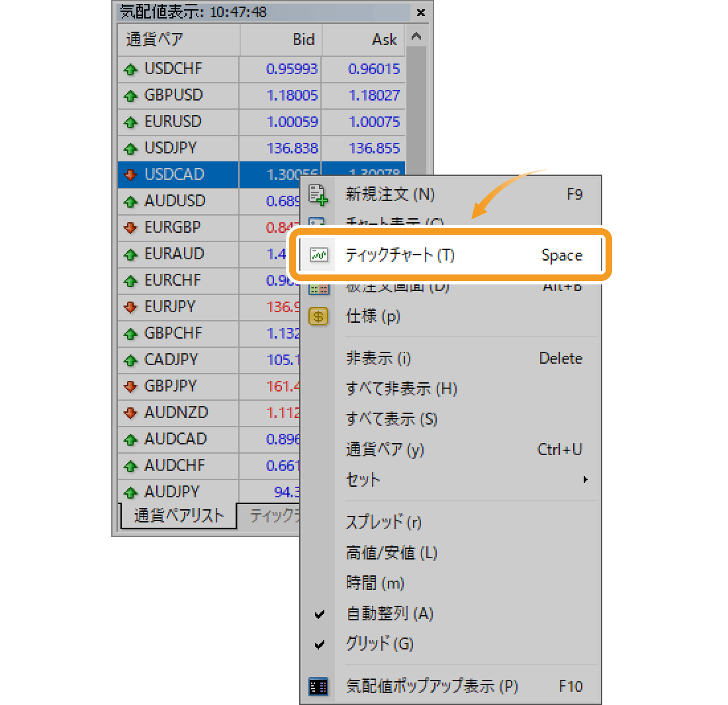Select the EURGBP symbol name
This screenshot has height=705, width=728.
(172, 228)
